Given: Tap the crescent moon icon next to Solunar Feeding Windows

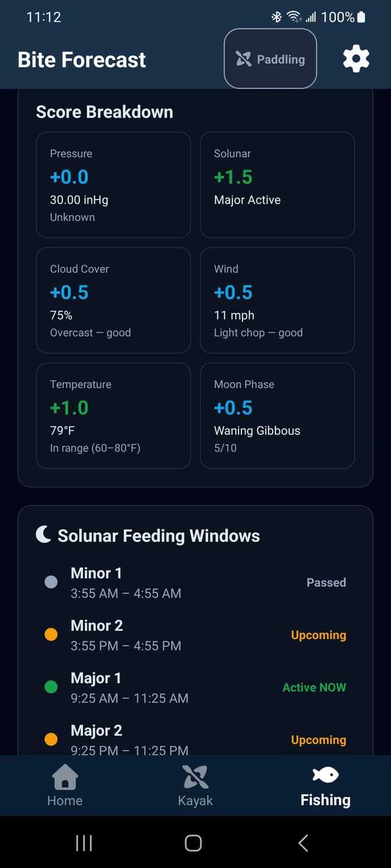Looking at the screenshot, I should (x=42, y=535).
